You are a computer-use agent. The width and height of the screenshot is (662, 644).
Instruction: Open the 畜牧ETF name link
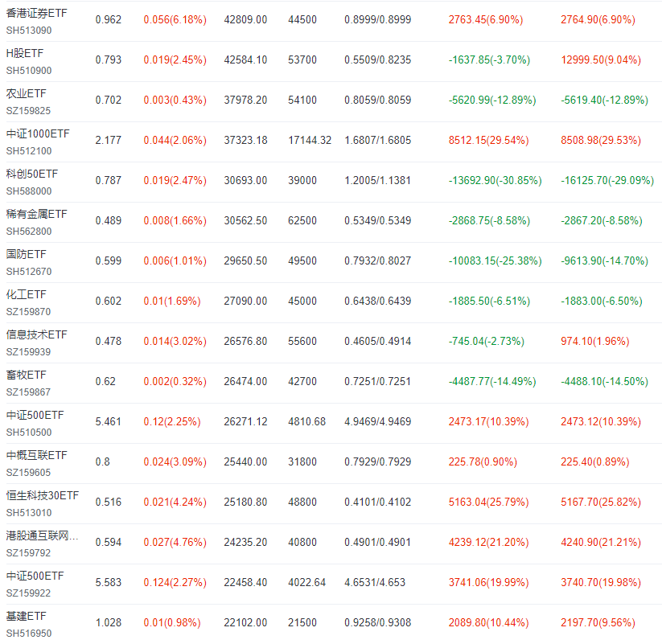point(27,375)
